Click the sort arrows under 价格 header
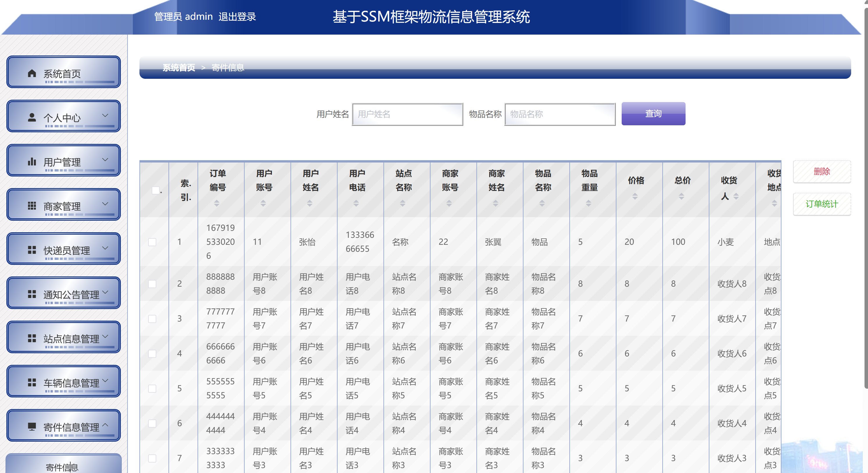Image resolution: width=868 pixels, height=473 pixels. click(635, 196)
